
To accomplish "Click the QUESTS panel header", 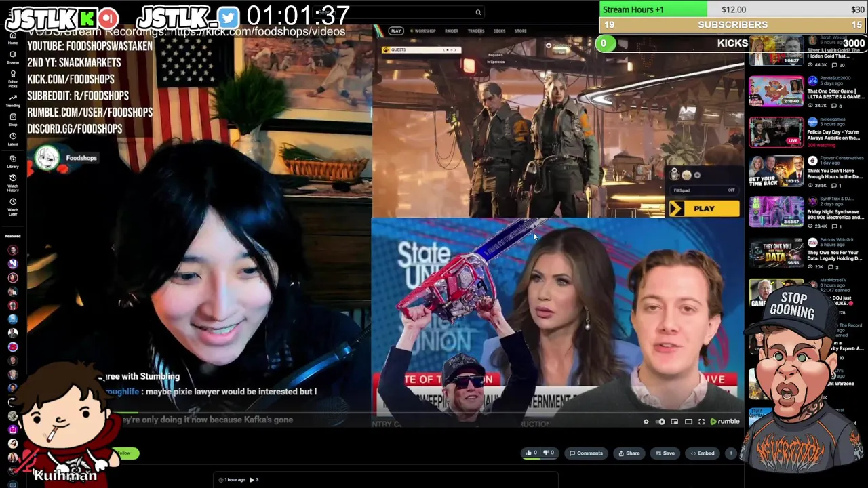I will coord(421,49).
